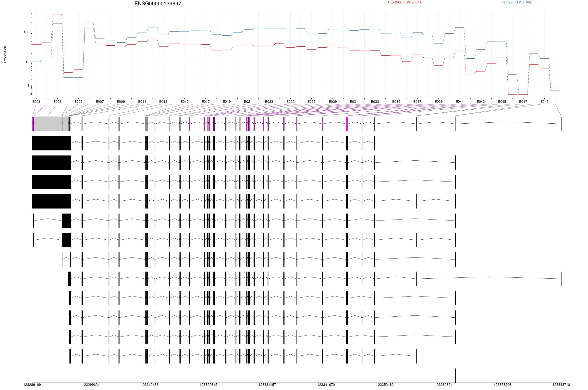Click exon bin label E049

pos(544,102)
